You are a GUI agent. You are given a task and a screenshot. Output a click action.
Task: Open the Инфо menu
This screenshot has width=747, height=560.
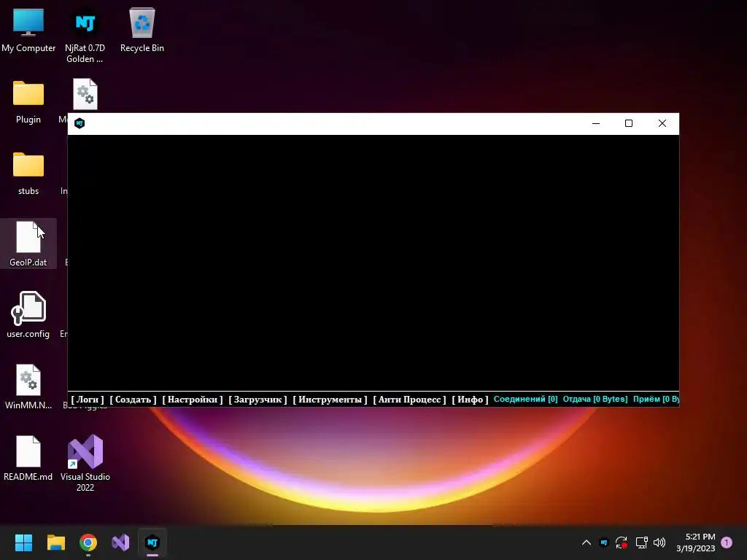pyautogui.click(x=471, y=400)
